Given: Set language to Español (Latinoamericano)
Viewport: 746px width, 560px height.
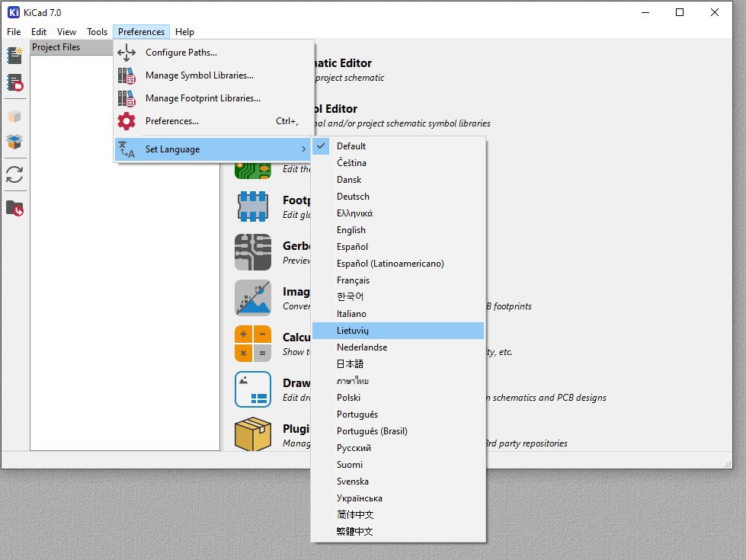Looking at the screenshot, I should click(x=399, y=264).
